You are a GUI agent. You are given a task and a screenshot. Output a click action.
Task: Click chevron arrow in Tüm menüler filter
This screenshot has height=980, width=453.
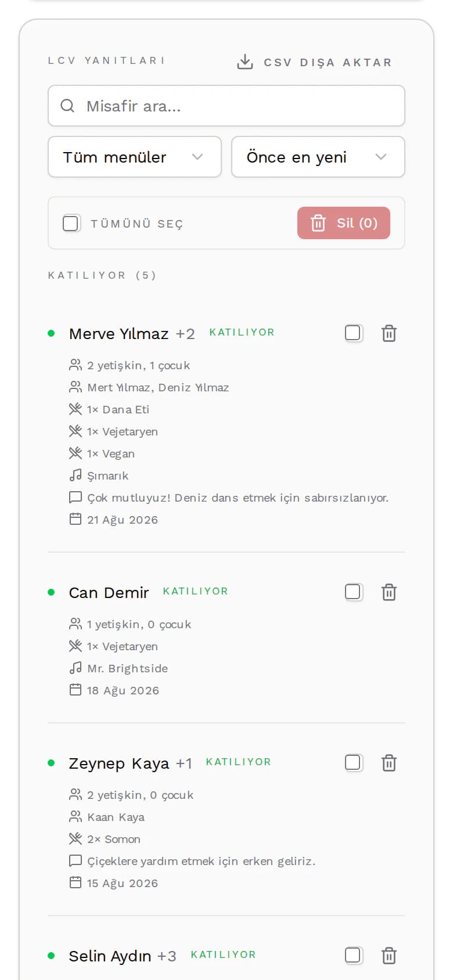click(x=197, y=157)
